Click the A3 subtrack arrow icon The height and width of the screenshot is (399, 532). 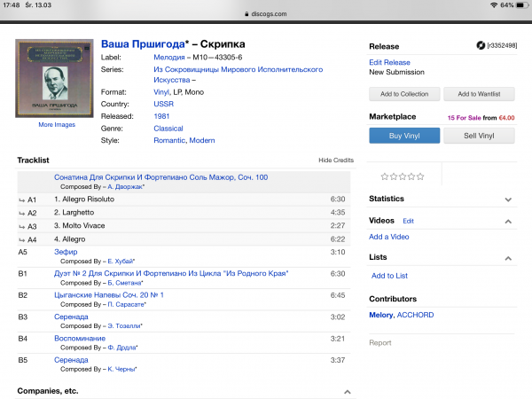tap(22, 227)
